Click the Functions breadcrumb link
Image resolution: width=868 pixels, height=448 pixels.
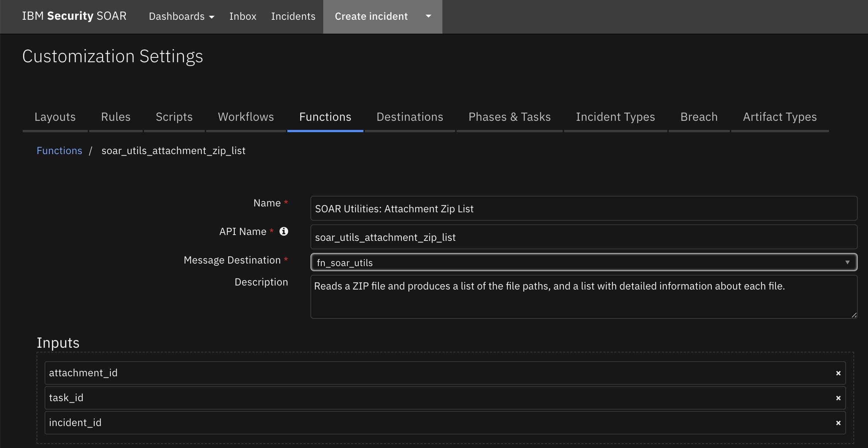pyautogui.click(x=59, y=150)
